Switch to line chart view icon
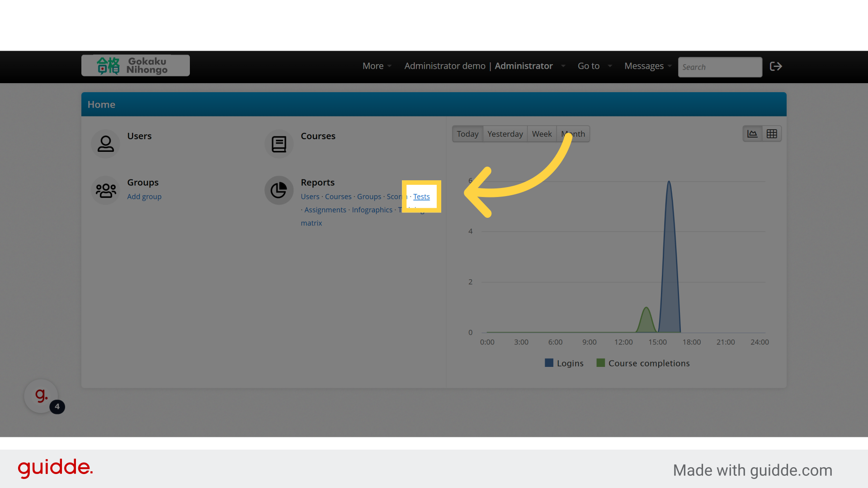Viewport: 868px width, 488px height. coord(752,134)
